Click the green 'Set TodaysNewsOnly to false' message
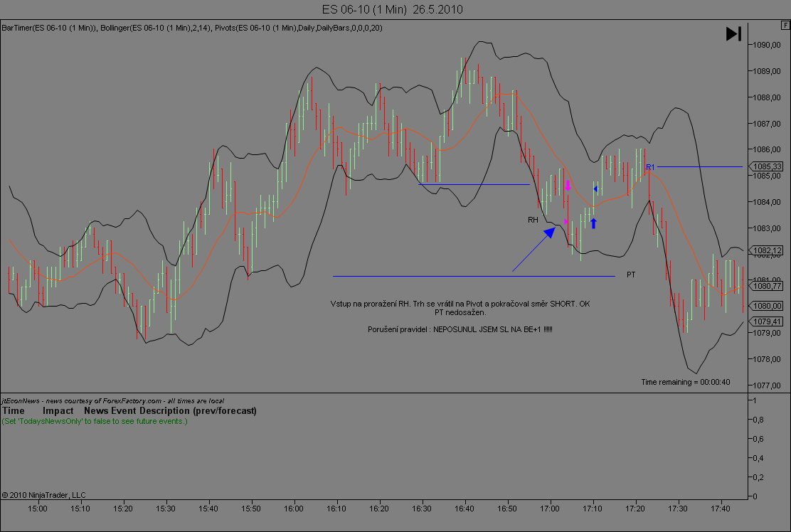 point(95,421)
